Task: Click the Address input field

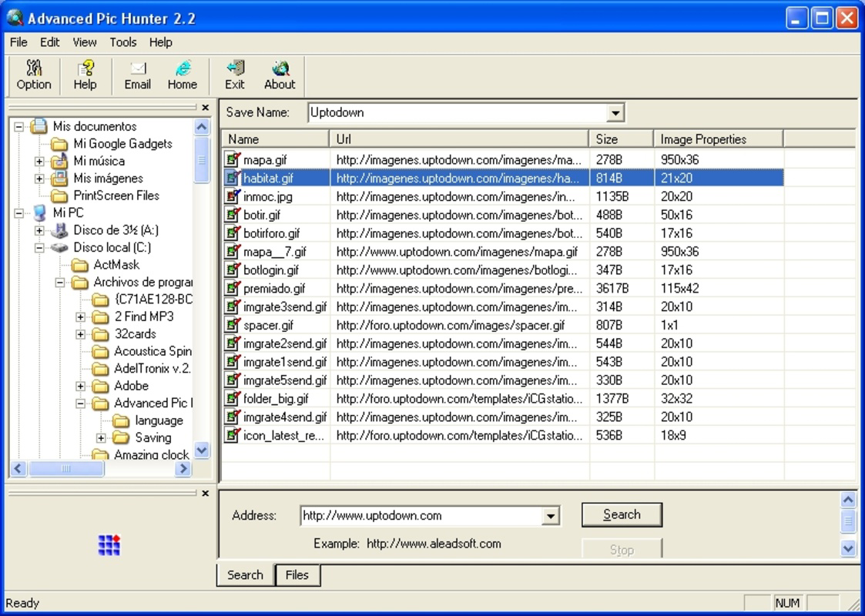Action: click(x=422, y=516)
